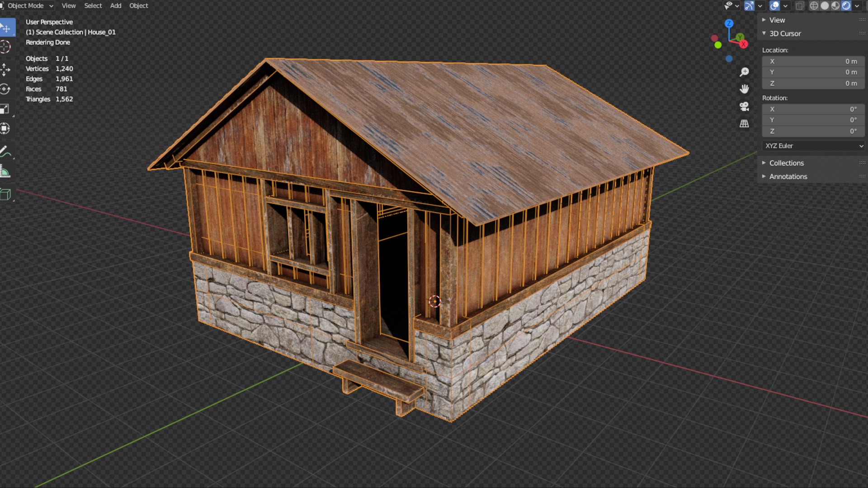Select the Add Cube tool
The width and height of the screenshot is (868, 488).
tap(5, 194)
